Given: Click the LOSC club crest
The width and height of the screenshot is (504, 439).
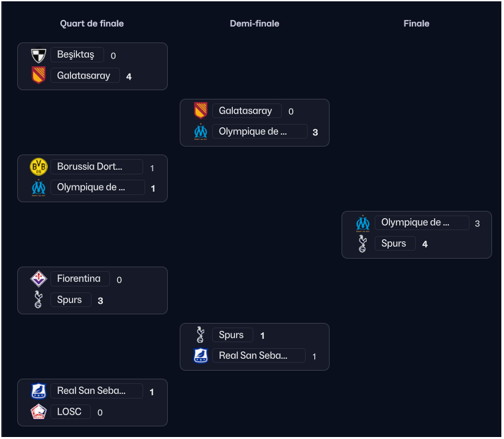Looking at the screenshot, I should [38, 412].
